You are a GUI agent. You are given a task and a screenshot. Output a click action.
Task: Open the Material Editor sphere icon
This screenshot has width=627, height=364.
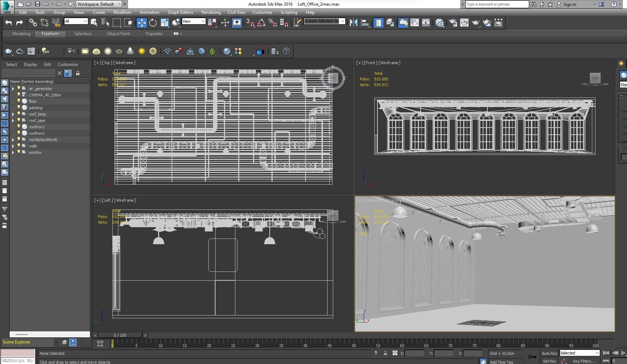440,23
